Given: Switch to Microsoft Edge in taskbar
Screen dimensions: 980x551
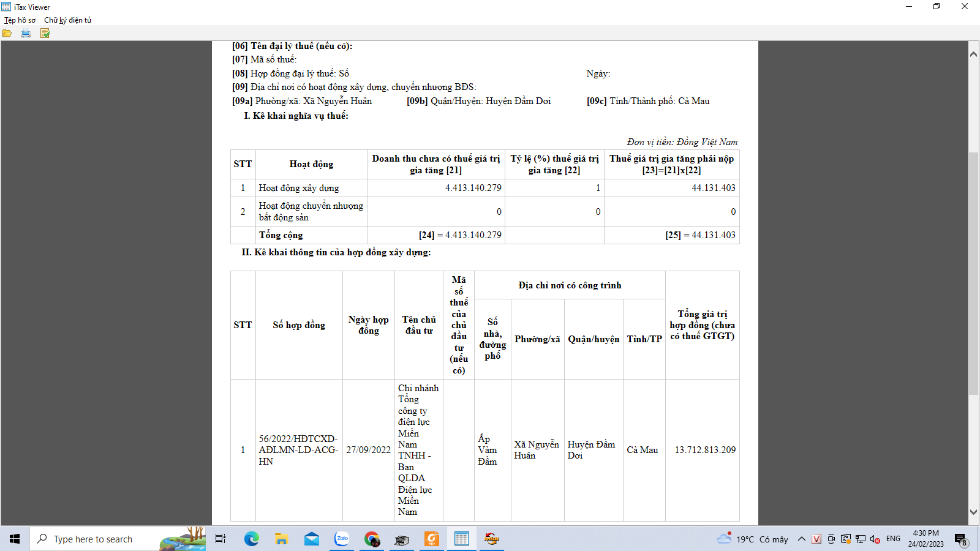Looking at the screenshot, I should click(x=251, y=539).
